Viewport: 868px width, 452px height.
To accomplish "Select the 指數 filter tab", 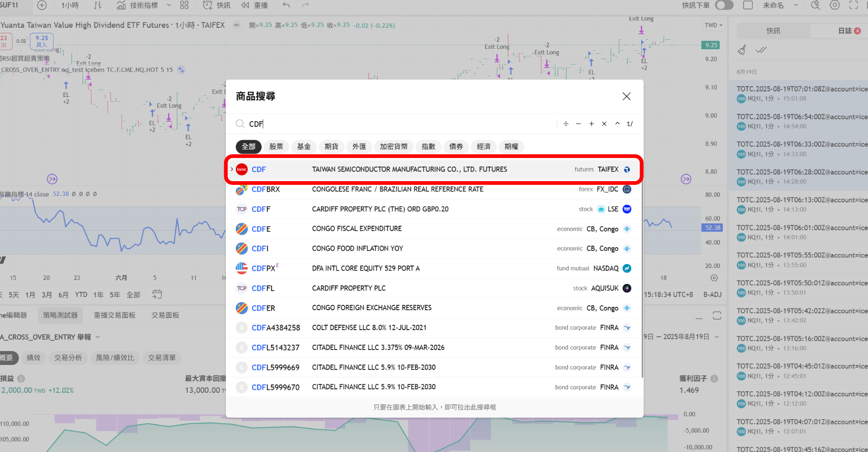I will coord(428,147).
